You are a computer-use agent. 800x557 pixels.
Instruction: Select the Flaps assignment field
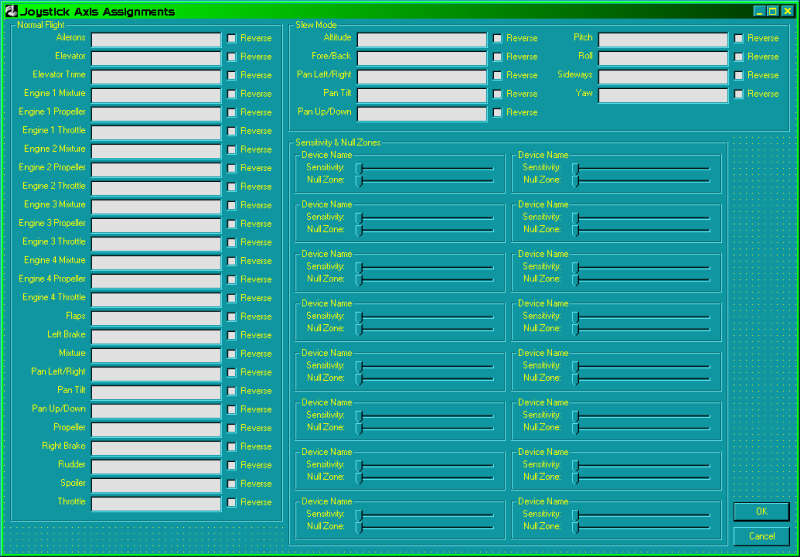click(156, 318)
